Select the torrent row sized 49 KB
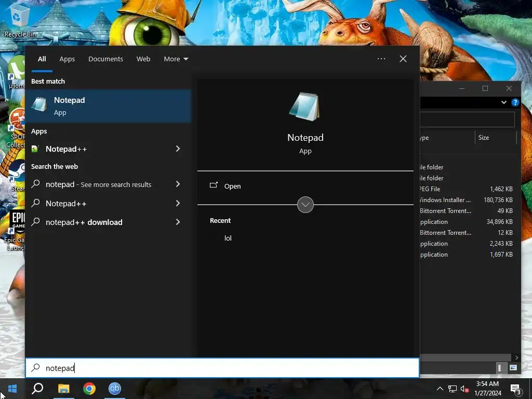532x399 pixels. [x=469, y=211]
